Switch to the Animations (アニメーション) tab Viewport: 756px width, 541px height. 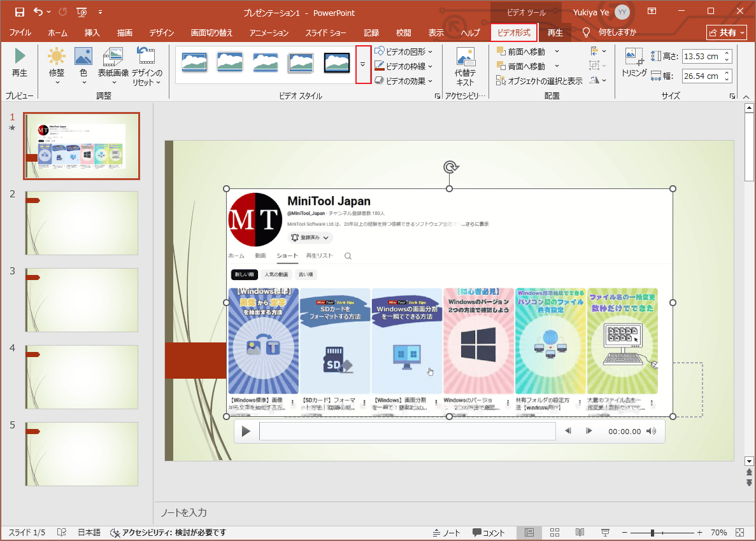tap(269, 32)
